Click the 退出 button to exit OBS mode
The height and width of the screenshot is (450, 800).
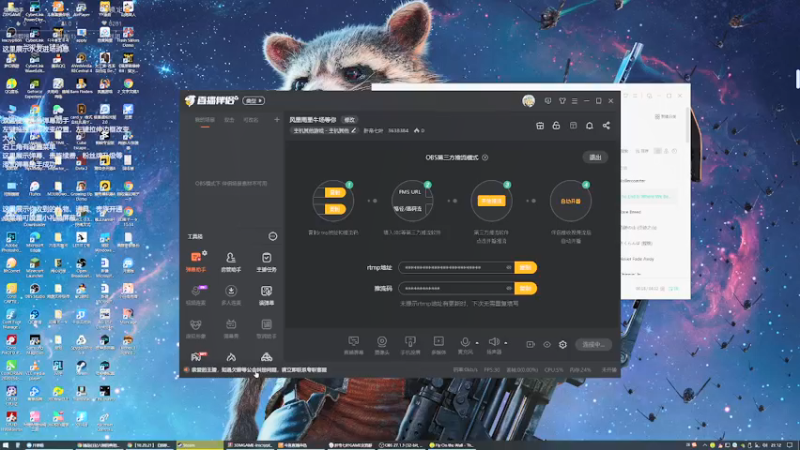[x=595, y=157]
